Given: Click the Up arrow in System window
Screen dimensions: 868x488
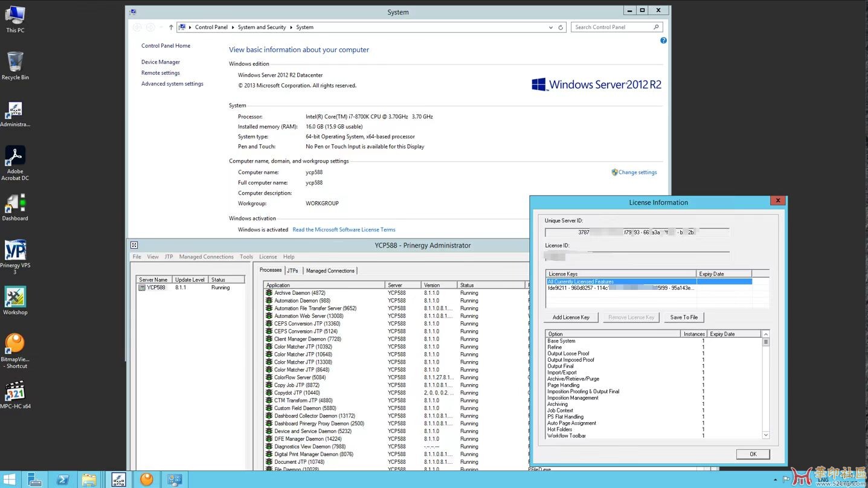Looking at the screenshot, I should pyautogui.click(x=171, y=27).
